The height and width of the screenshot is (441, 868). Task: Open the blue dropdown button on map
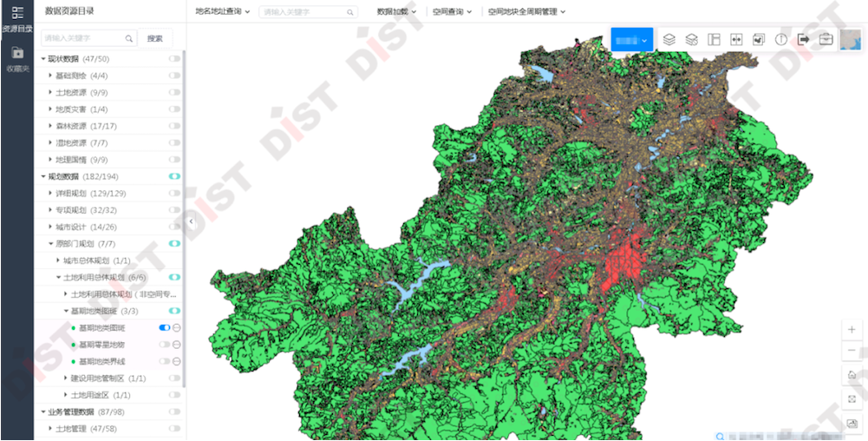pos(631,40)
